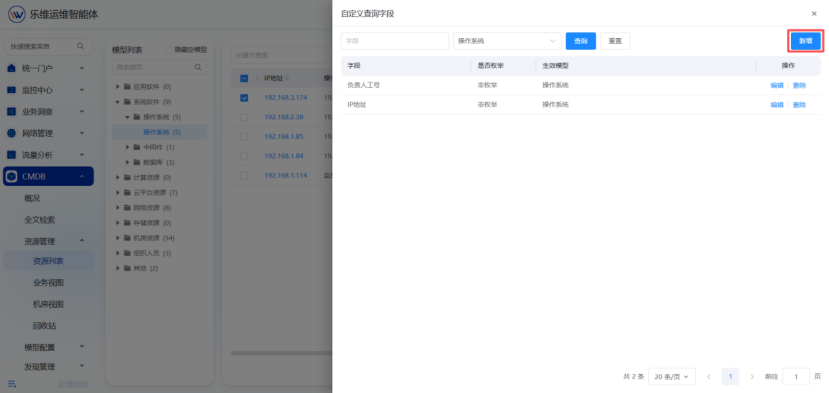829x393 pixels.
Task: Click the magnifier icon in 快捷搜索菜单 box
Action: pyautogui.click(x=80, y=46)
